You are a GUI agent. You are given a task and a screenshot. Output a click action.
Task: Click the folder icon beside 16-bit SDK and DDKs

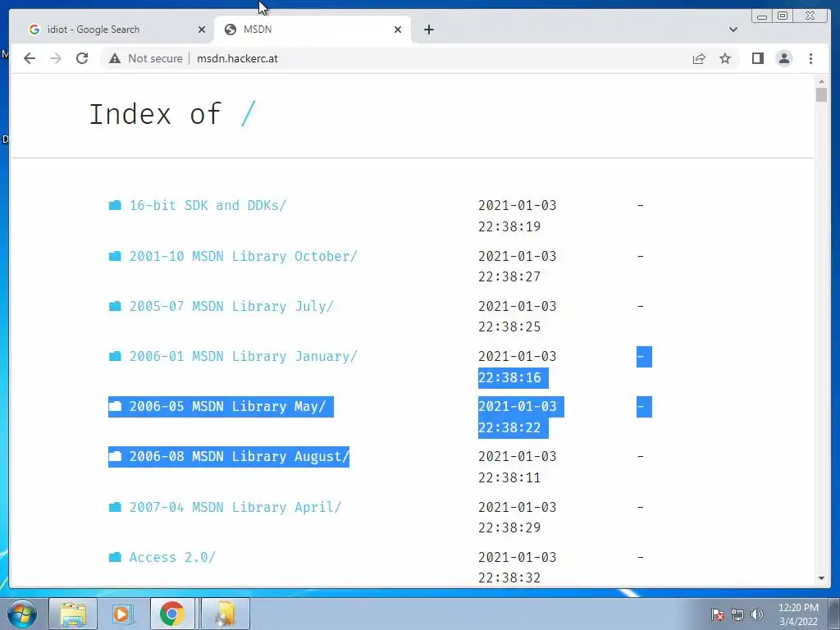(115, 205)
